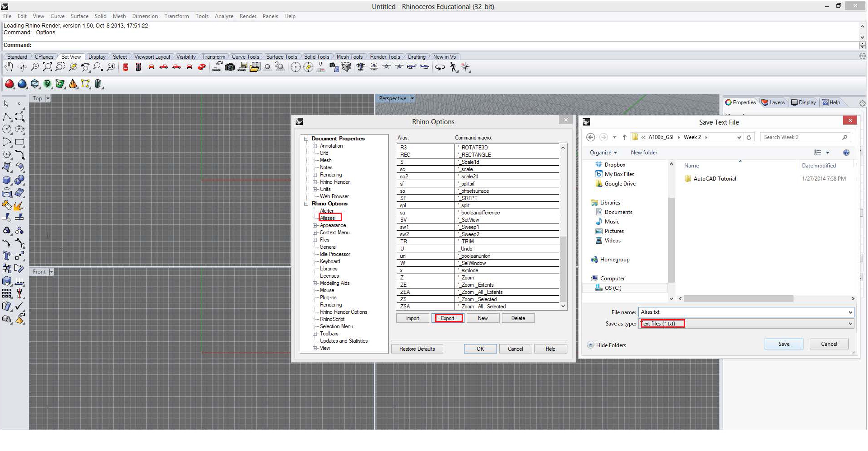The width and height of the screenshot is (868, 451).
Task: Click the red sports car perspective view icon
Action: pos(202,67)
